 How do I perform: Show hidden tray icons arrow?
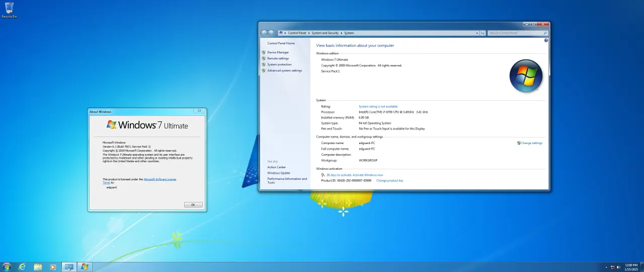606,267
